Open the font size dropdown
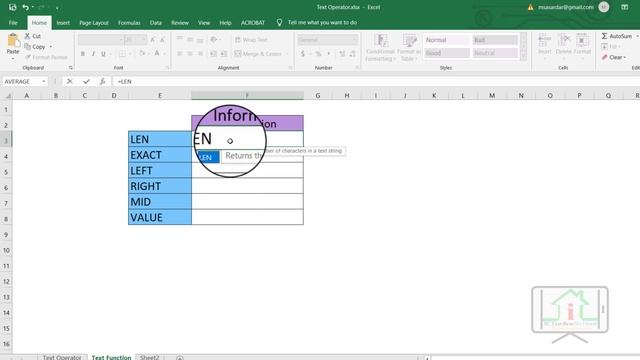The height and width of the screenshot is (360, 640). pos(143,40)
